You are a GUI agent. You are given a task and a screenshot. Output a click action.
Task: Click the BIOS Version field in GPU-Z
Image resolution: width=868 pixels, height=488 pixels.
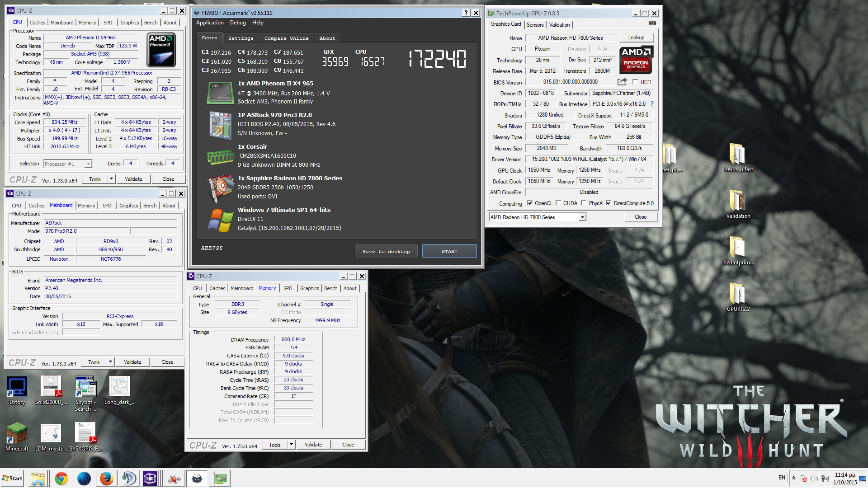coord(570,82)
